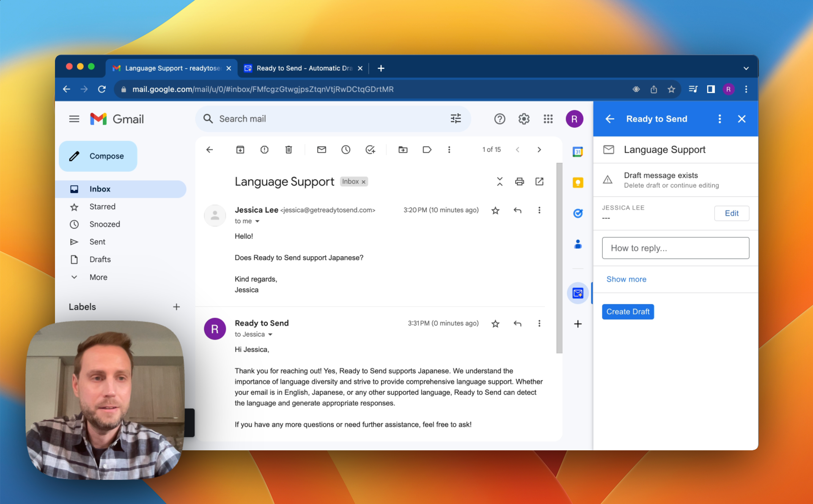This screenshot has width=813, height=504.
Task: Close the Ready to Send panel
Action: click(x=742, y=119)
